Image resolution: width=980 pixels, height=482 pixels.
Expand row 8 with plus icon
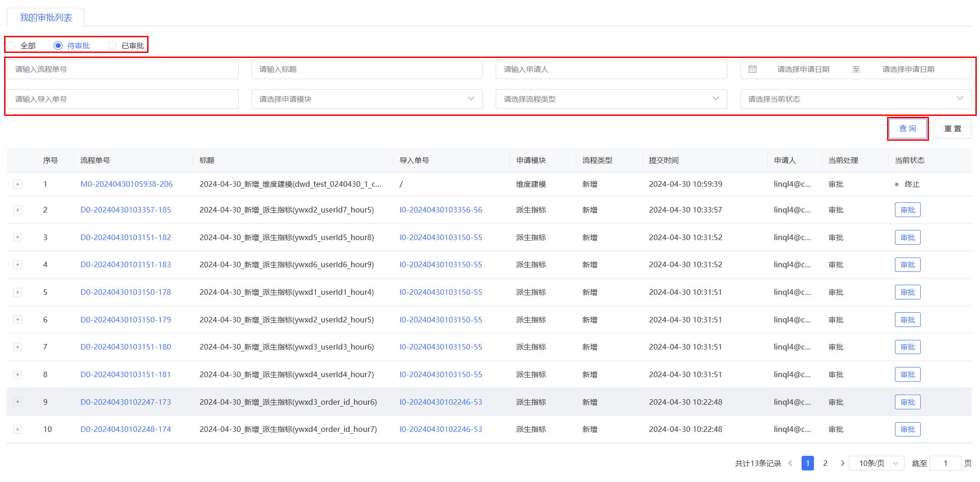click(x=17, y=375)
